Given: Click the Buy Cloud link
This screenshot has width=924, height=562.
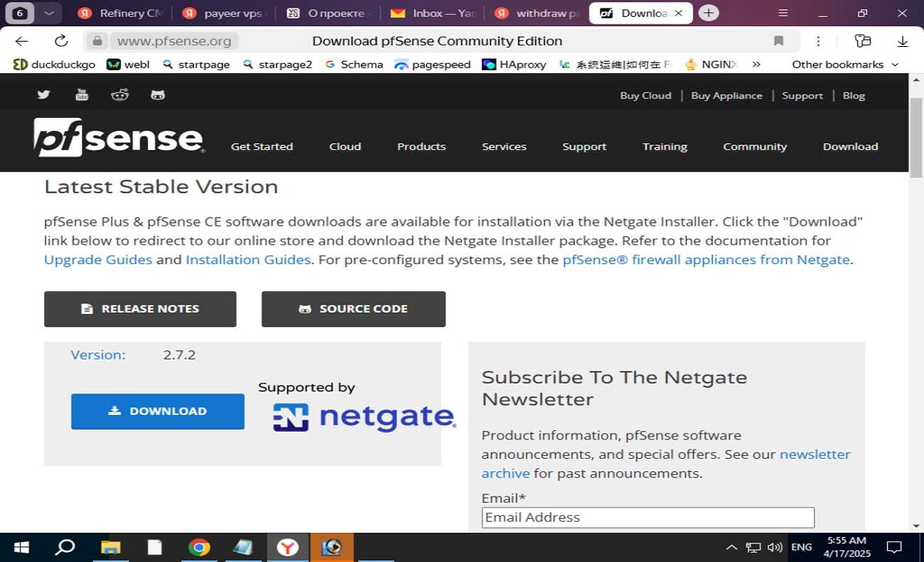Looking at the screenshot, I should (x=645, y=95).
